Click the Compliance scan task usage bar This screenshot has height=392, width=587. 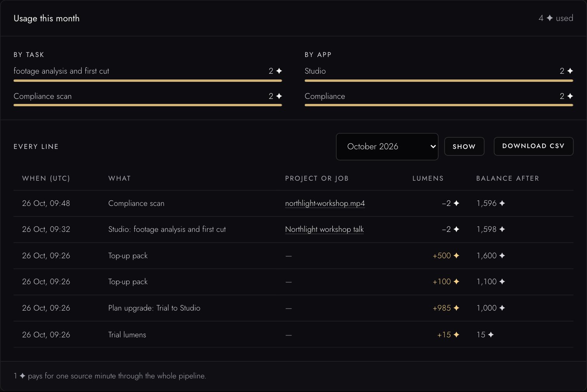(148, 105)
